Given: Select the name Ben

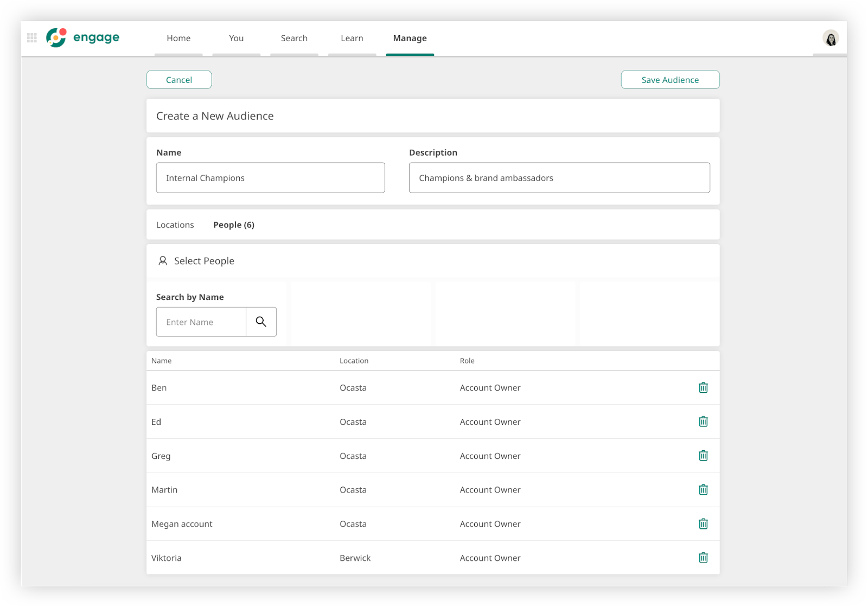Looking at the screenshot, I should click(x=159, y=388).
